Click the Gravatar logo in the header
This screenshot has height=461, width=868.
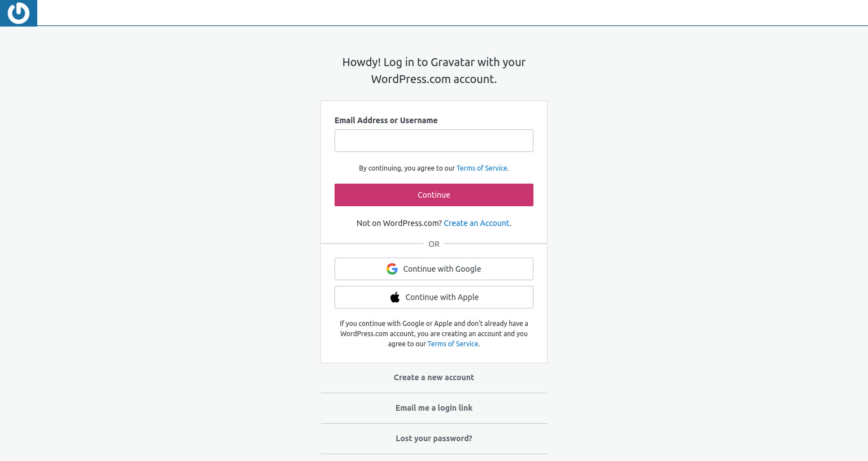point(18,13)
